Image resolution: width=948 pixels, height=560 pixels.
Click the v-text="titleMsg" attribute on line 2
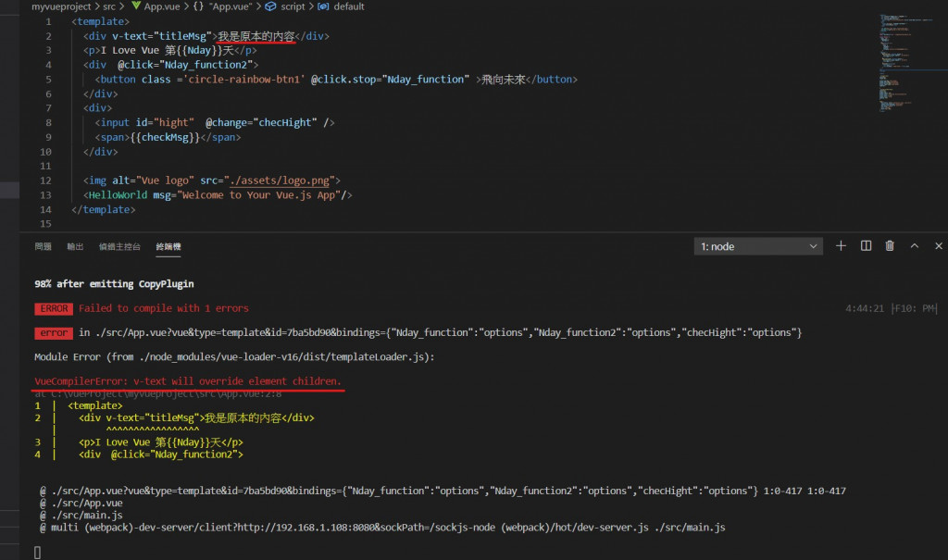point(162,36)
